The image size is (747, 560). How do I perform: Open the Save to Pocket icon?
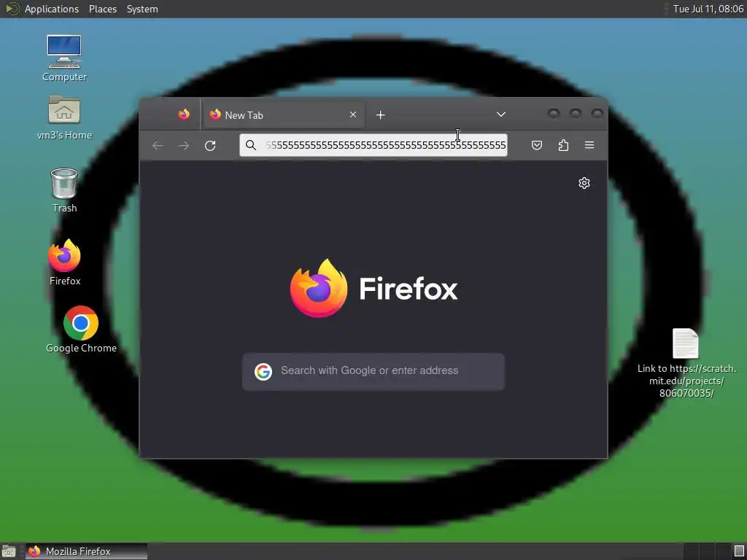click(537, 145)
